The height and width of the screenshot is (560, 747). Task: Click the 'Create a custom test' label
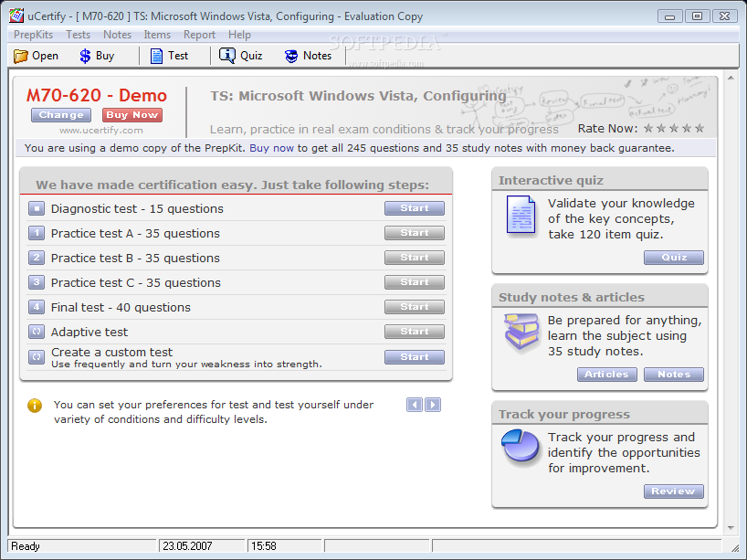pyautogui.click(x=111, y=353)
